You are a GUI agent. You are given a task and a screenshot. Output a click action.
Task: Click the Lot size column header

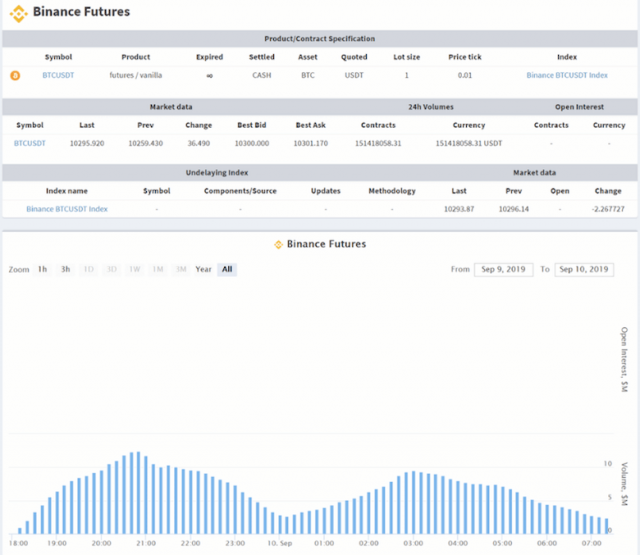click(x=407, y=57)
